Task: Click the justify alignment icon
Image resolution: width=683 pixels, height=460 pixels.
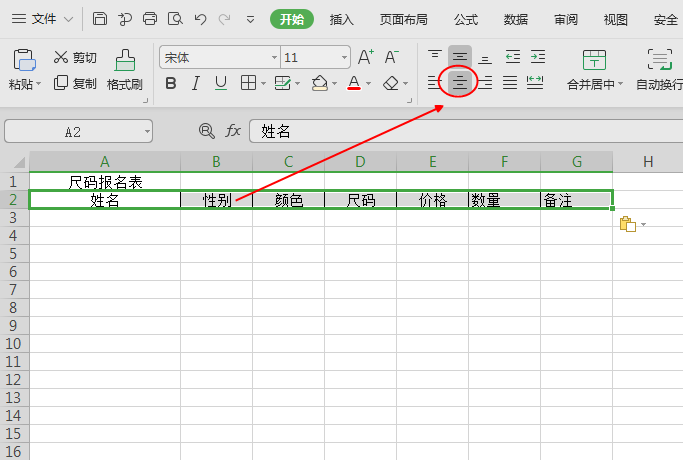Action: [510, 82]
